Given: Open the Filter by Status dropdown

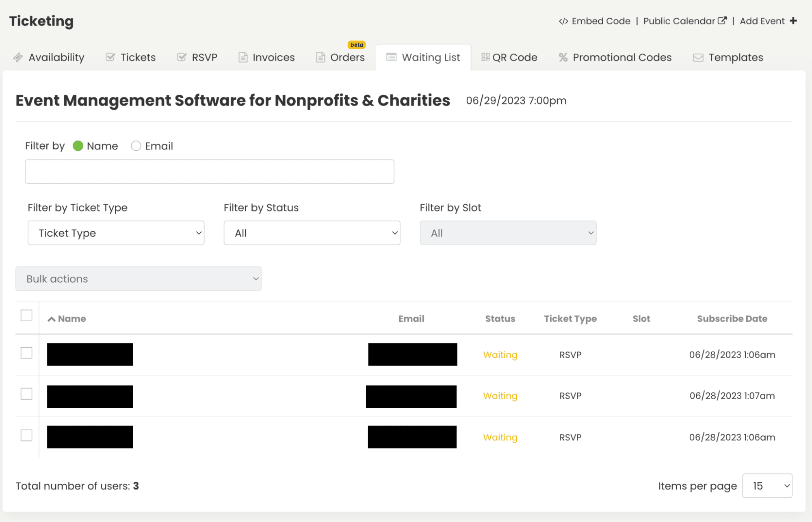Looking at the screenshot, I should (x=312, y=233).
